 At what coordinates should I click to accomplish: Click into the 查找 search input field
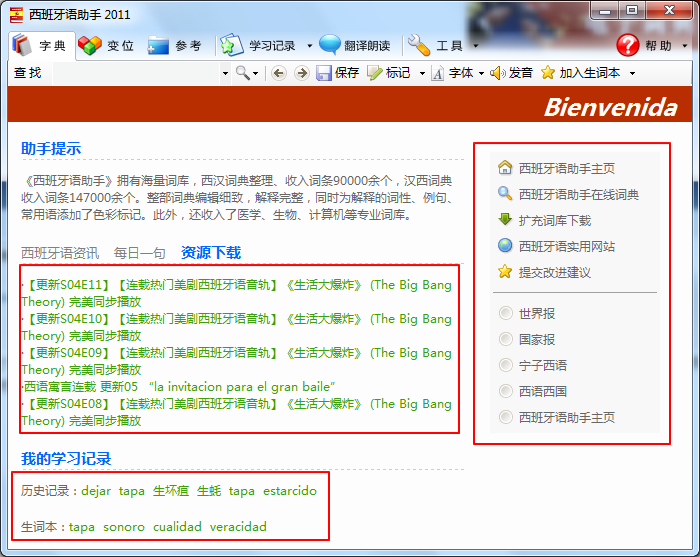click(x=136, y=73)
